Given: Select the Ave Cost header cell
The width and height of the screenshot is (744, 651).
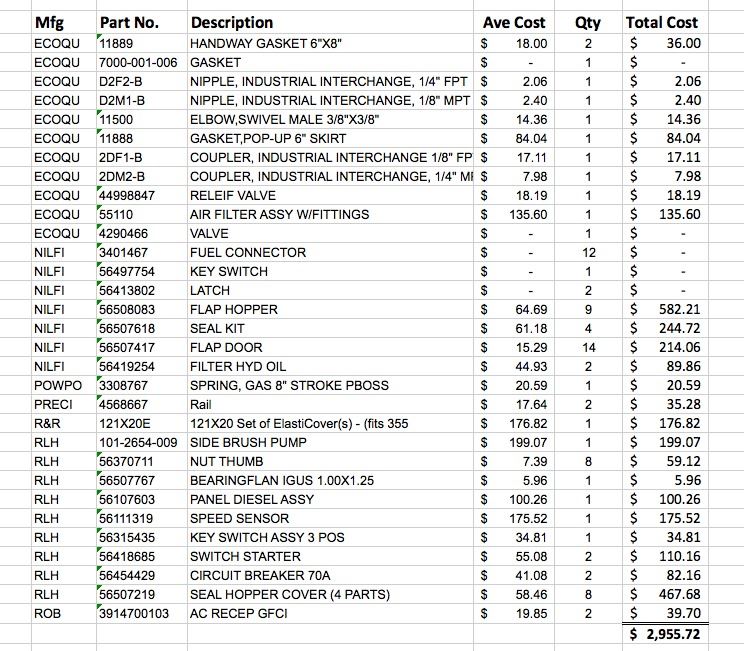Looking at the screenshot, I should click(514, 22).
